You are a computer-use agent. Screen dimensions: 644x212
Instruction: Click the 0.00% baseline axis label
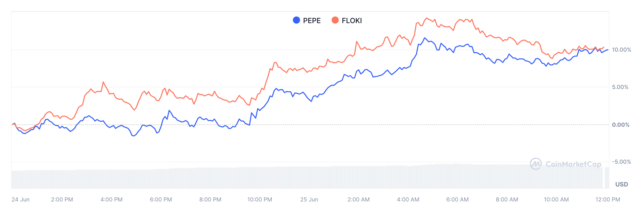[621, 125]
